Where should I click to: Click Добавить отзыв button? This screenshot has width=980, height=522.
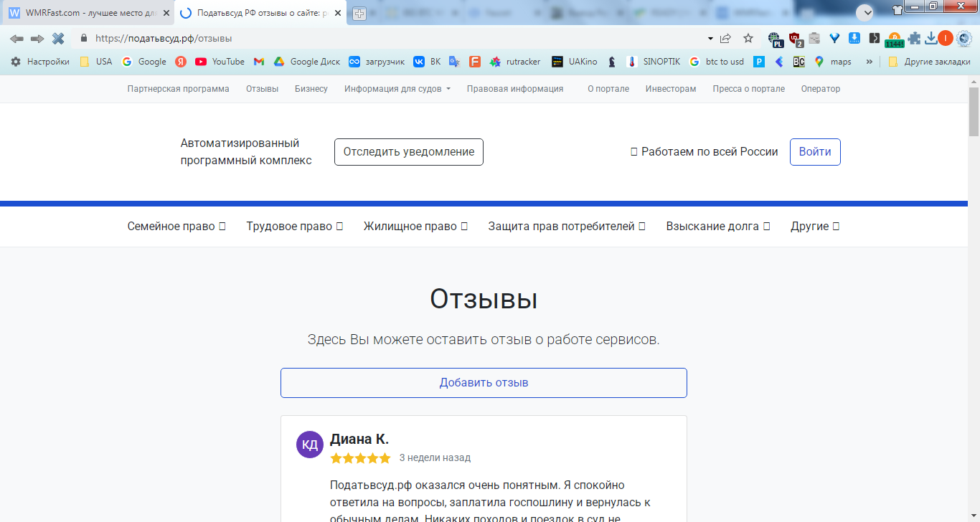[484, 383]
